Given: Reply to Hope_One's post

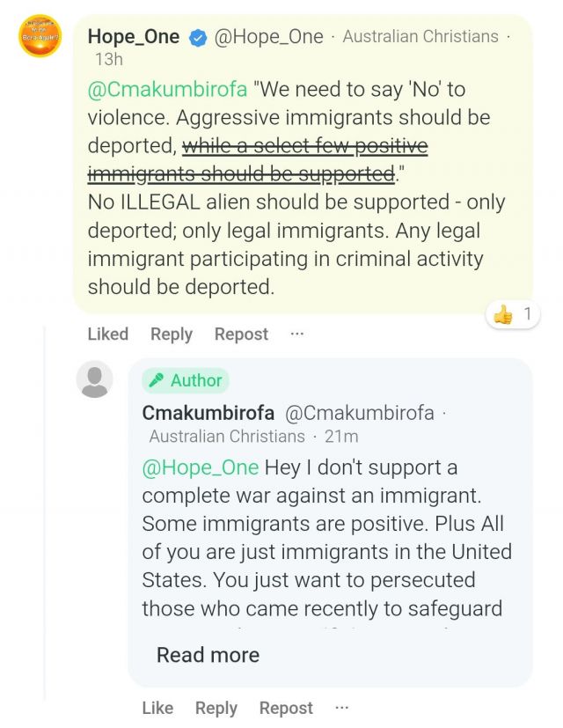Looking at the screenshot, I should click(x=172, y=335).
